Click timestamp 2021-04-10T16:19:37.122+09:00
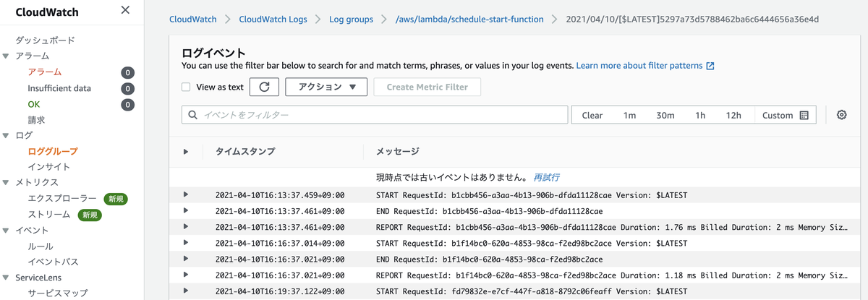 (280, 291)
